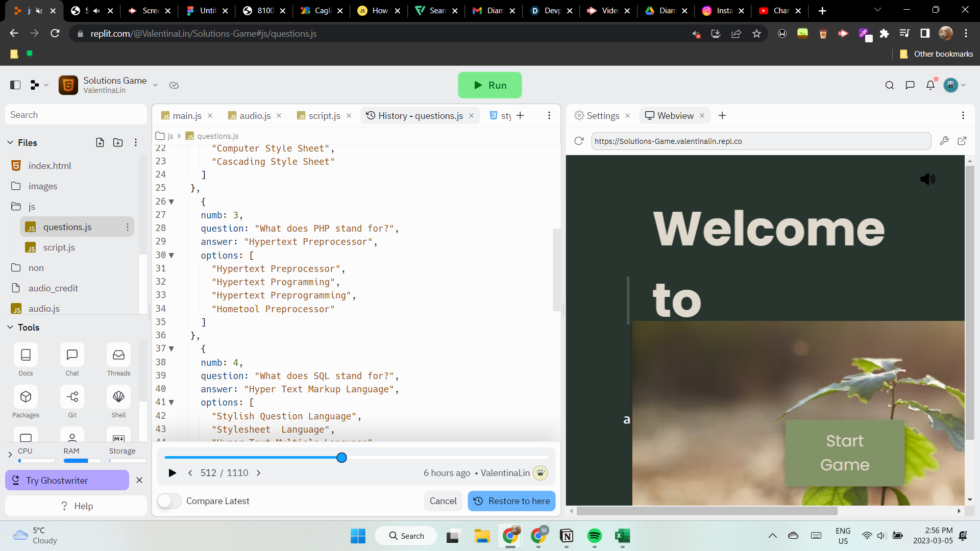Open the Git tool

(72, 397)
